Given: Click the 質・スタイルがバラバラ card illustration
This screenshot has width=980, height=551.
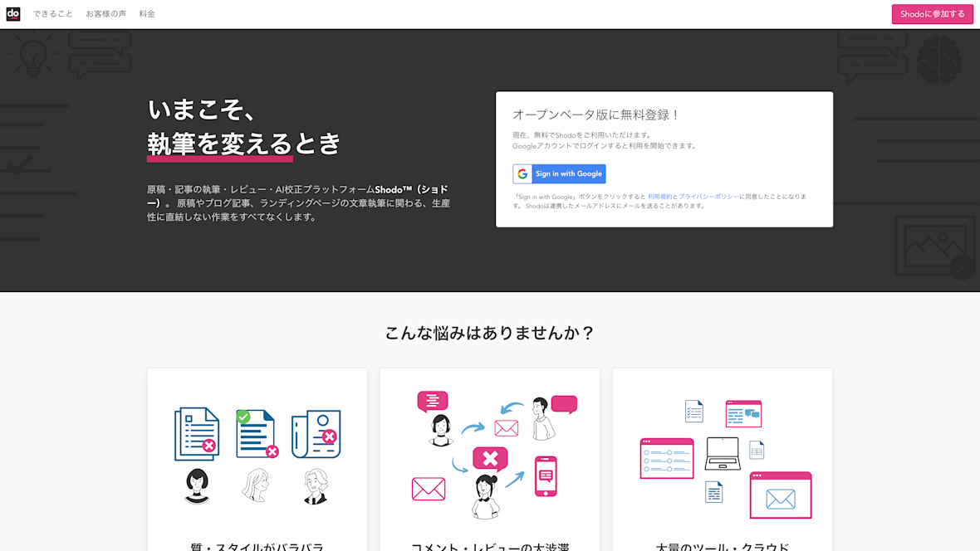Looking at the screenshot, I should click(257, 456).
